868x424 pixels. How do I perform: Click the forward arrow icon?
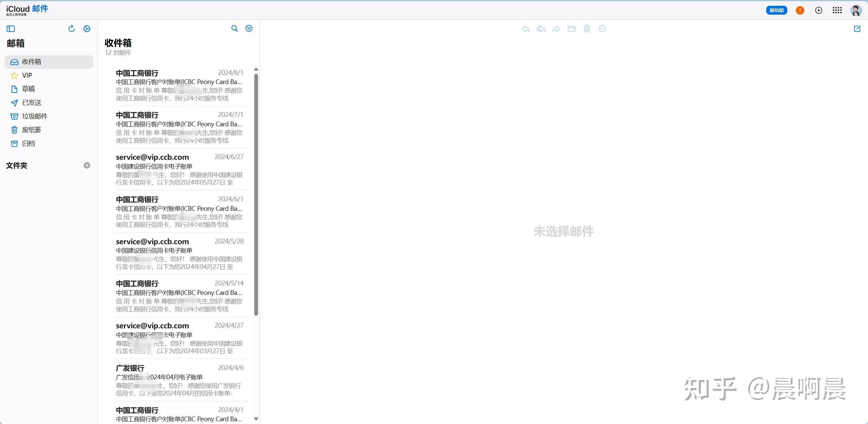point(556,29)
